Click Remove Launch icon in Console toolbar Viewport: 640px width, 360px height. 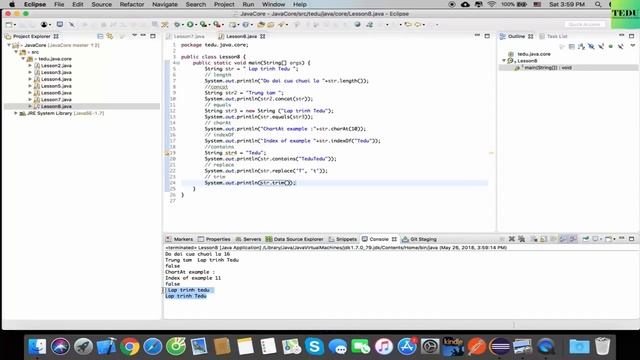click(x=511, y=239)
